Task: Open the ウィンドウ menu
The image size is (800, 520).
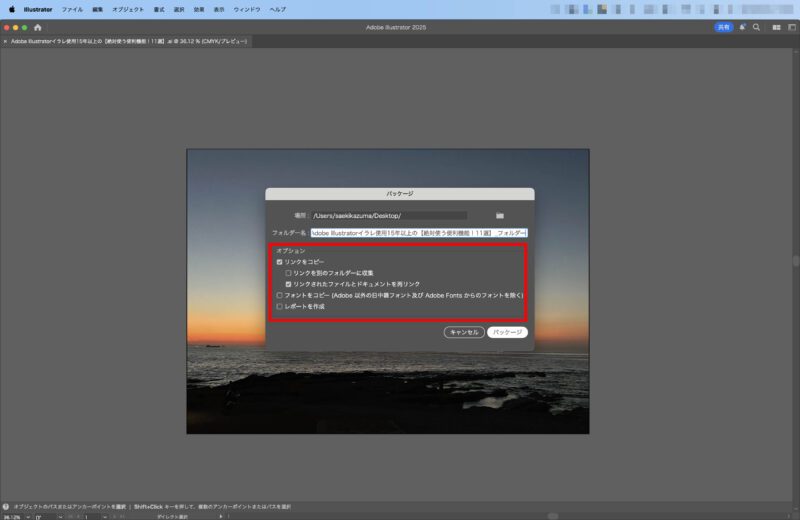Action: [246, 8]
